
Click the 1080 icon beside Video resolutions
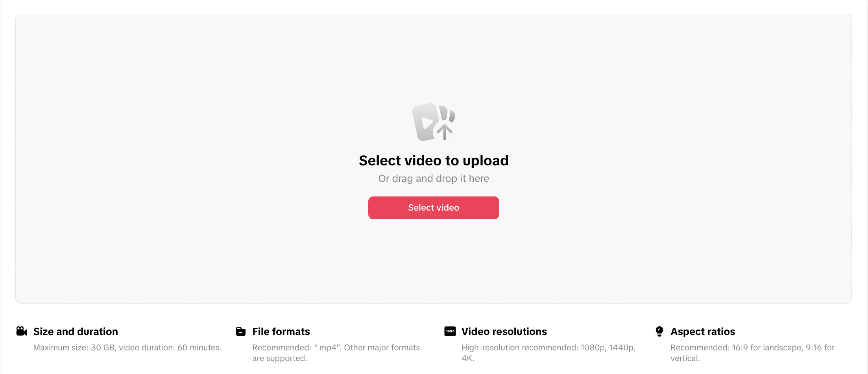[x=450, y=331]
